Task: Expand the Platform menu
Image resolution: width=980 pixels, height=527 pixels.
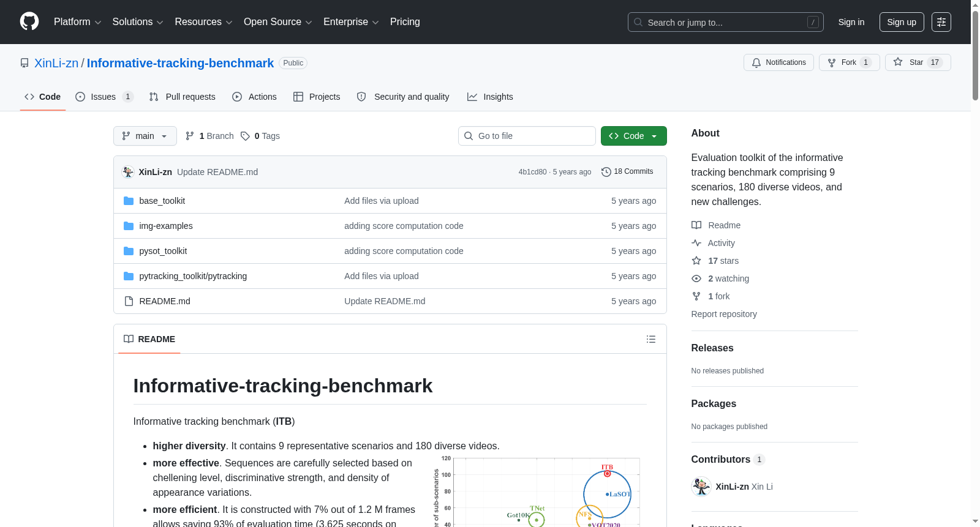Action: (x=77, y=22)
